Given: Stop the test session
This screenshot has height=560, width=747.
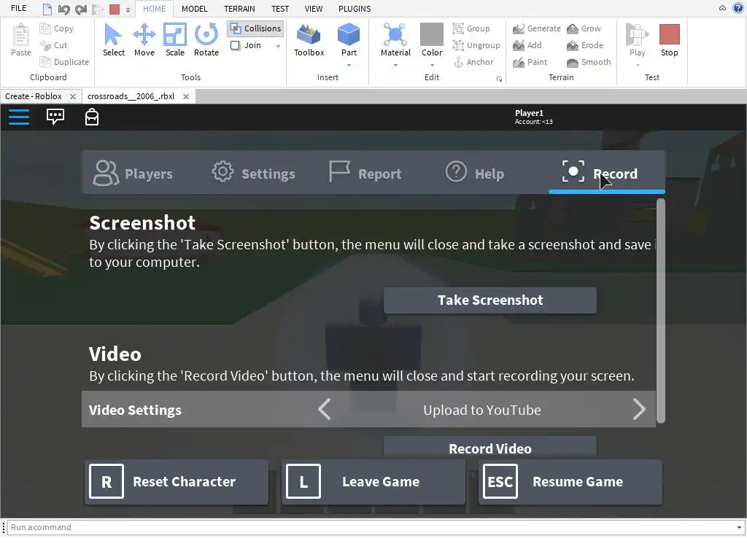Looking at the screenshot, I should point(670,40).
